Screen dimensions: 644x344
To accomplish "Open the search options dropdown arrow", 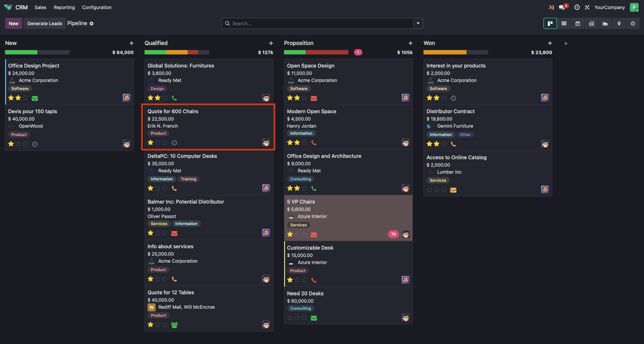I will coord(418,24).
